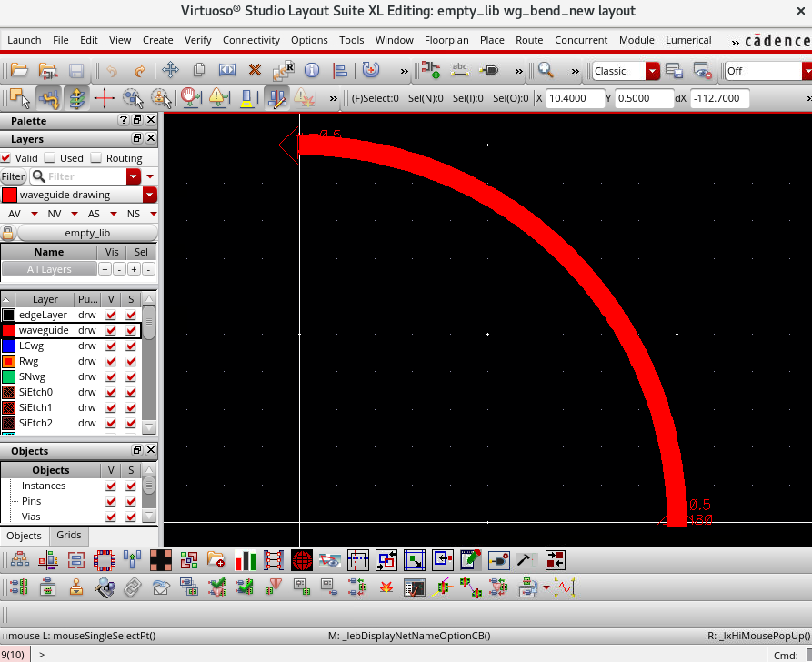
Task: Switch to the Grids tab
Action: (69, 535)
